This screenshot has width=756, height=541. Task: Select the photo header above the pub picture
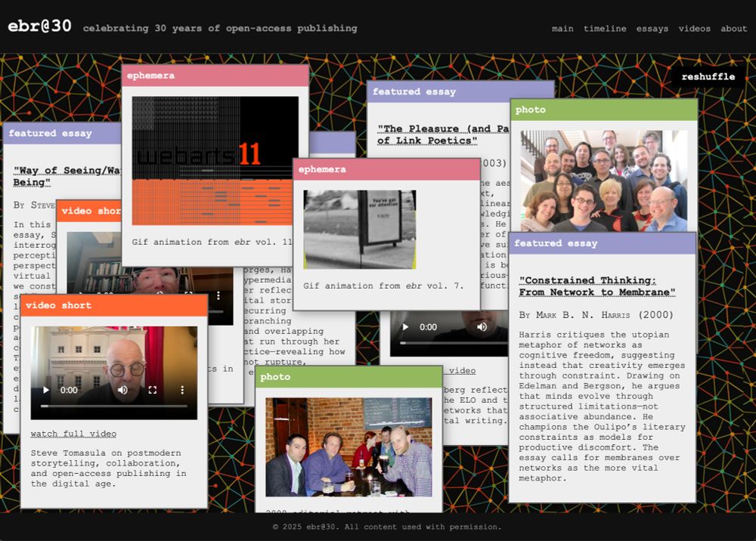[349, 377]
